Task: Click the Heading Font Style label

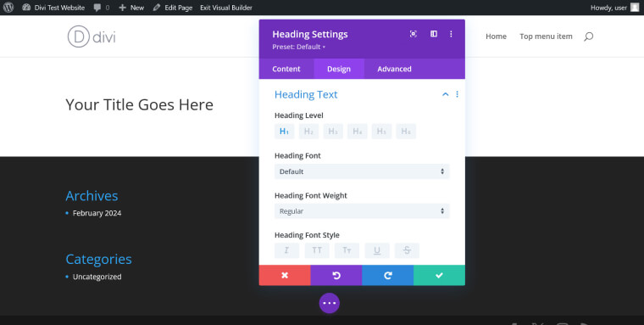Action: (307, 235)
